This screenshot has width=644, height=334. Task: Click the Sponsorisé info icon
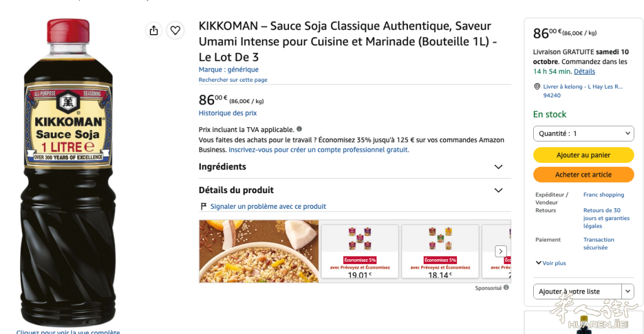[x=506, y=287]
